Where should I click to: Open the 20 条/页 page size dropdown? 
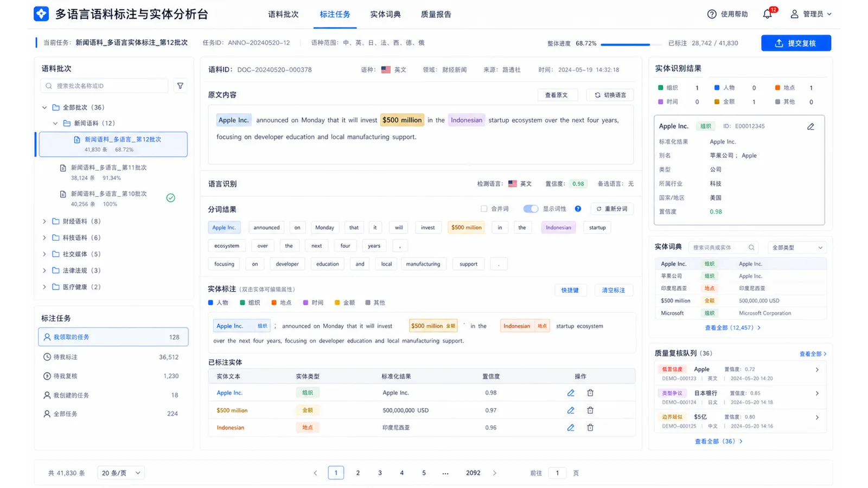(121, 473)
